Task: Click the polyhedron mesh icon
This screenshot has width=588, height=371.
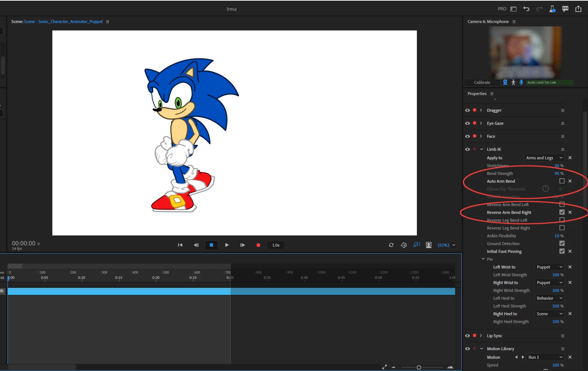Action: click(x=404, y=245)
